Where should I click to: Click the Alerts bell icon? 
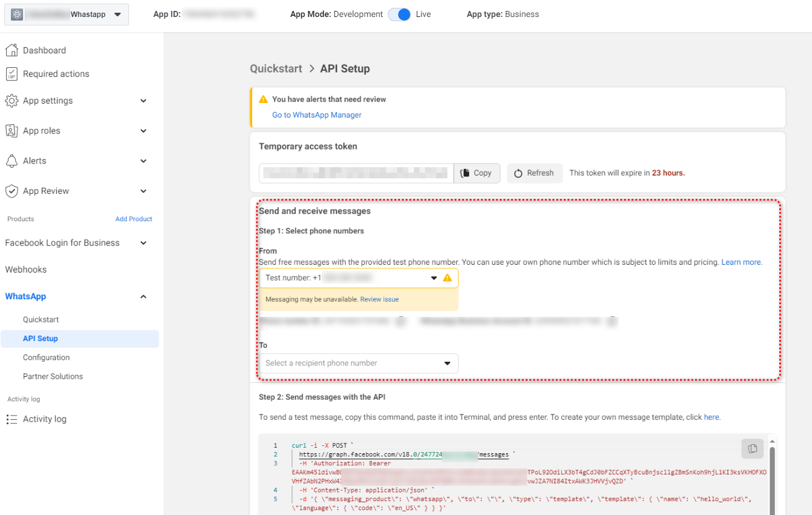[x=12, y=161]
